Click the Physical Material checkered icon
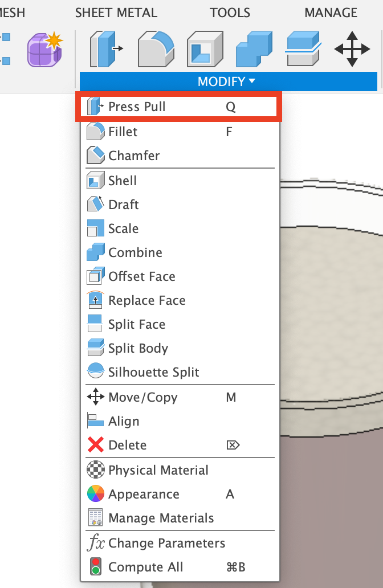383x588 pixels. click(96, 470)
